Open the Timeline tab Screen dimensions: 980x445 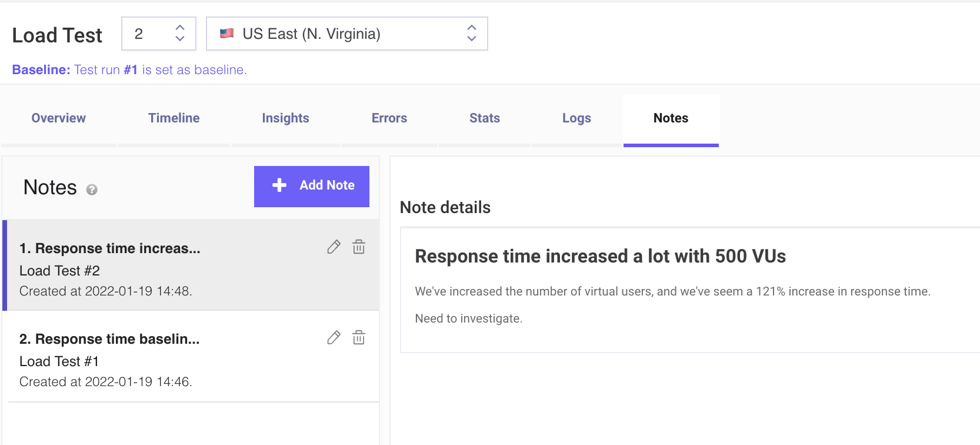click(x=174, y=118)
